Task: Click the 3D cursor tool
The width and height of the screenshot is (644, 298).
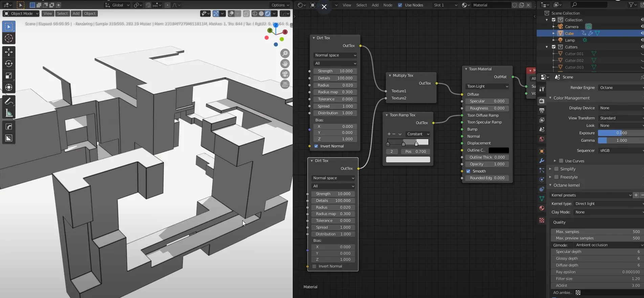Action: click(9, 38)
